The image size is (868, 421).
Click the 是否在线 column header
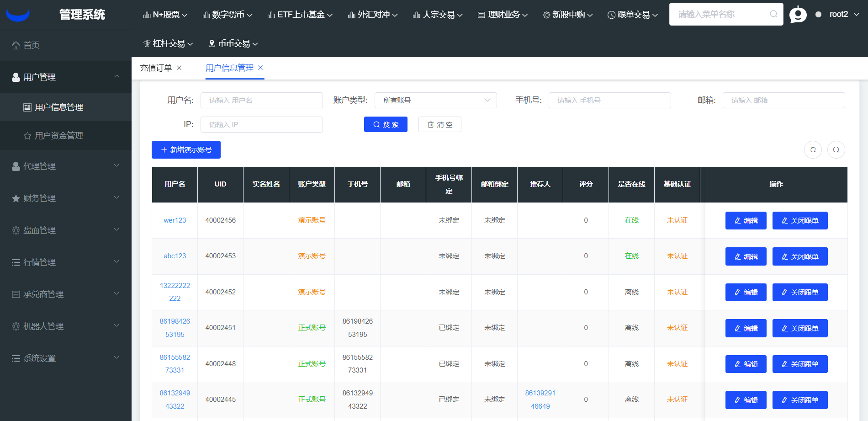coord(631,184)
